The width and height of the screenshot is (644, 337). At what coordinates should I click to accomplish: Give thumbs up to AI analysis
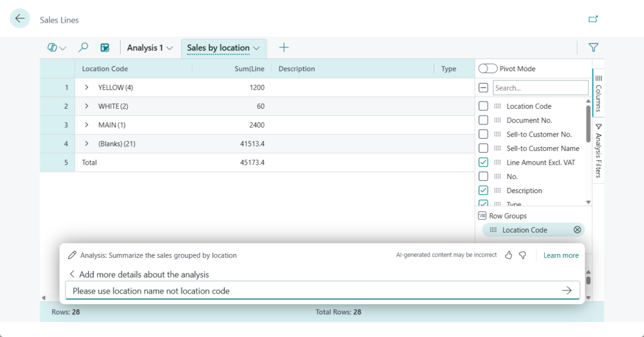(x=509, y=255)
